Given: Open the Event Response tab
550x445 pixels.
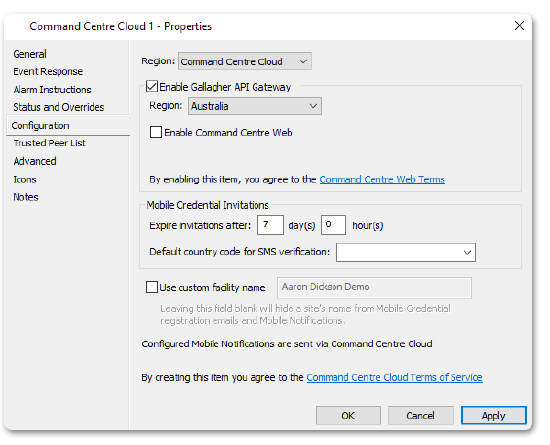Looking at the screenshot, I should (48, 72).
